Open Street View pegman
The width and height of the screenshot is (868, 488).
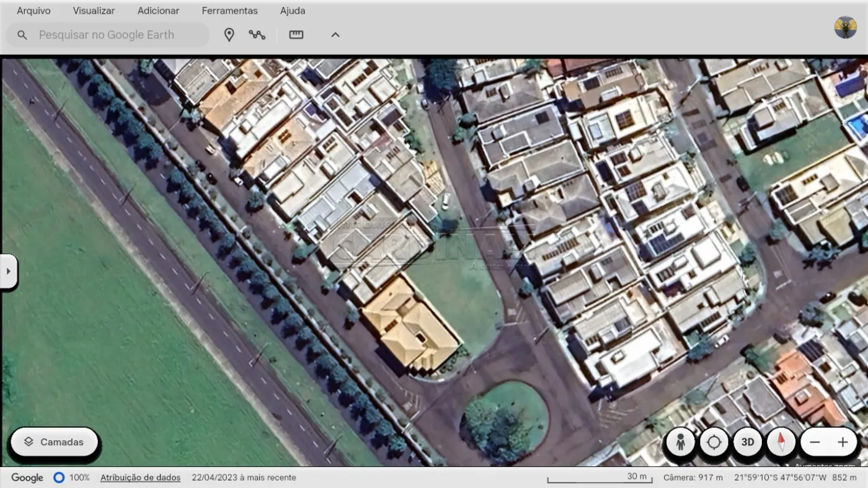[681, 442]
